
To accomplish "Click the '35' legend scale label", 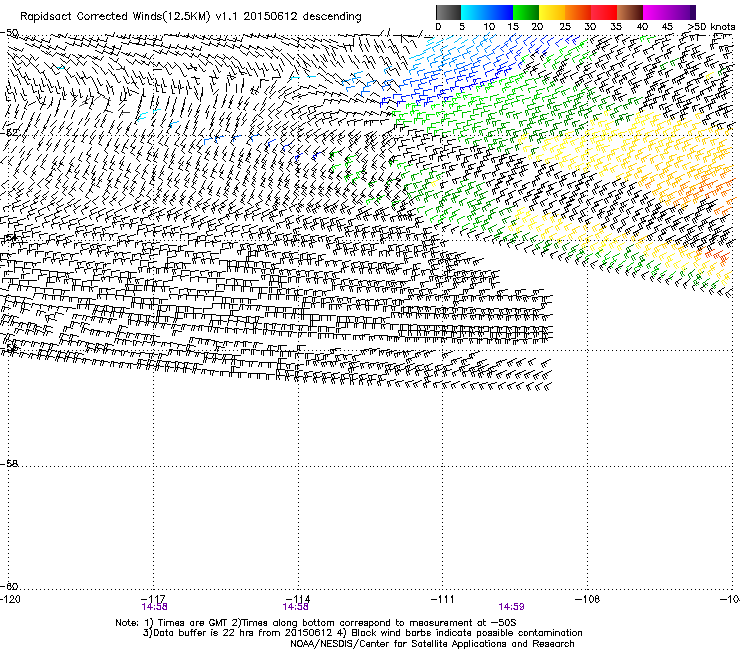I will coord(616,27).
